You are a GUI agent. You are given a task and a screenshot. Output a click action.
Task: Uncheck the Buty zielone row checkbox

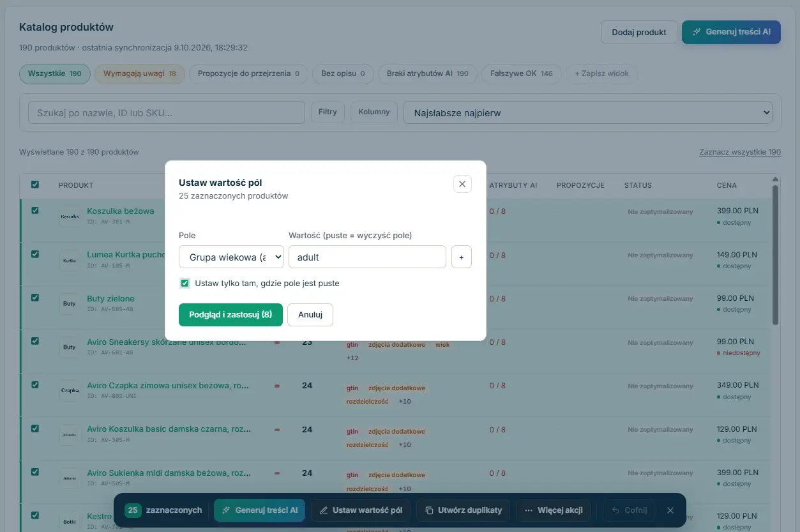pos(35,297)
